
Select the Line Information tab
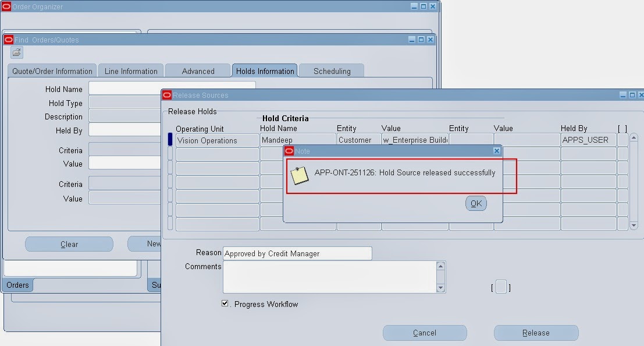click(x=130, y=70)
